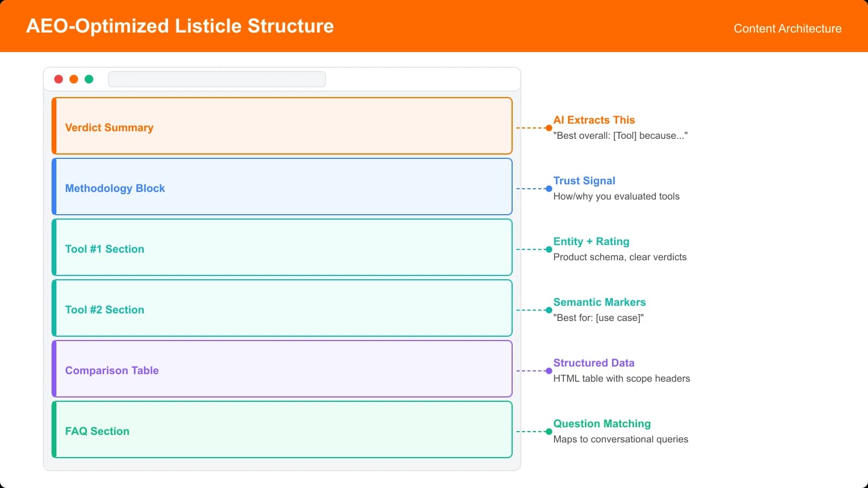The image size is (868, 488).
Task: Click the browser address bar
Action: [217, 79]
